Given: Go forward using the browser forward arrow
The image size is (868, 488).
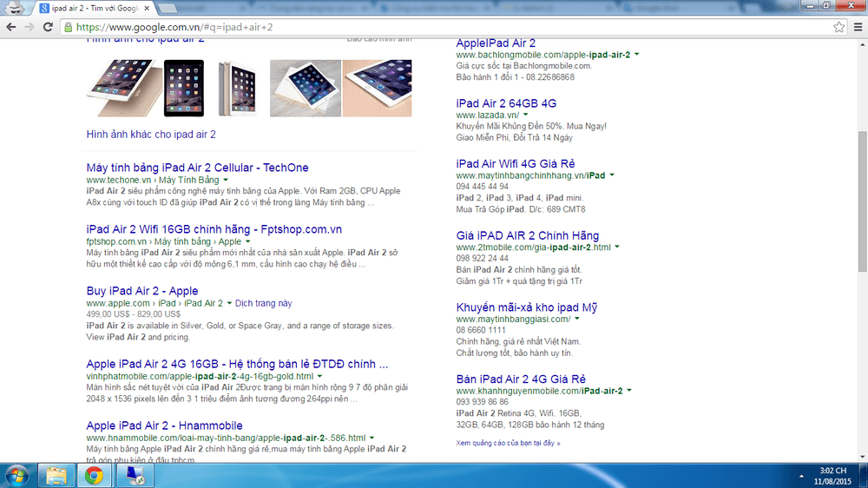Looking at the screenshot, I should [30, 27].
